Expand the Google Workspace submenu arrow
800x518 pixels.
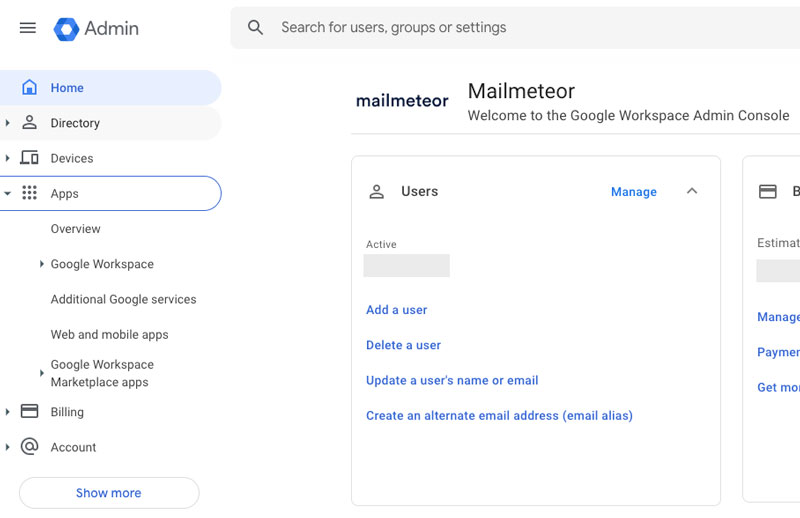42,264
